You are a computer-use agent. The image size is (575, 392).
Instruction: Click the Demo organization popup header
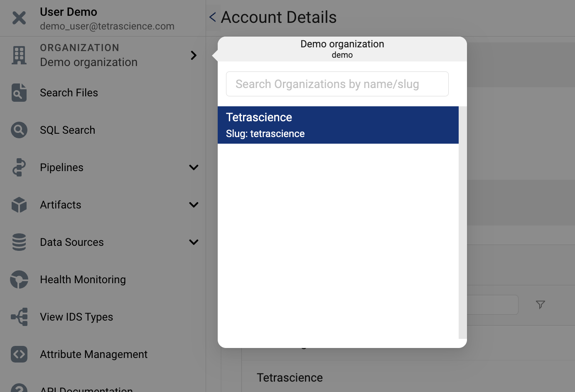pyautogui.click(x=342, y=49)
